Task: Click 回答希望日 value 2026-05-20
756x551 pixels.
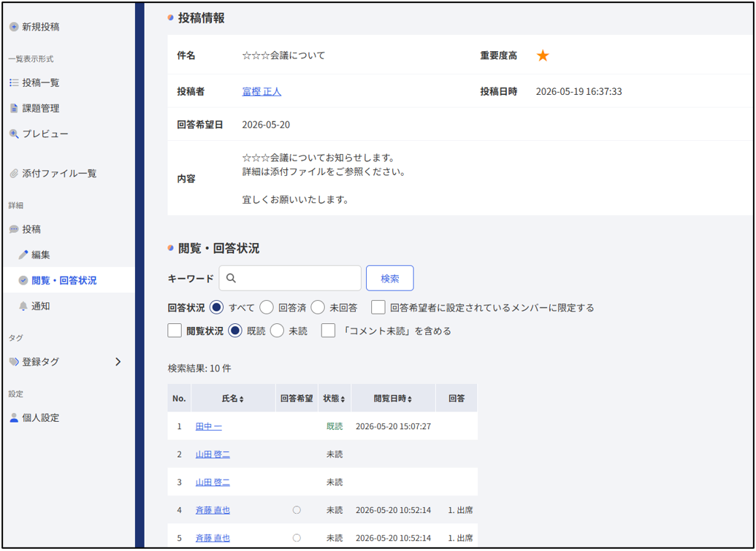Action: 266,124
